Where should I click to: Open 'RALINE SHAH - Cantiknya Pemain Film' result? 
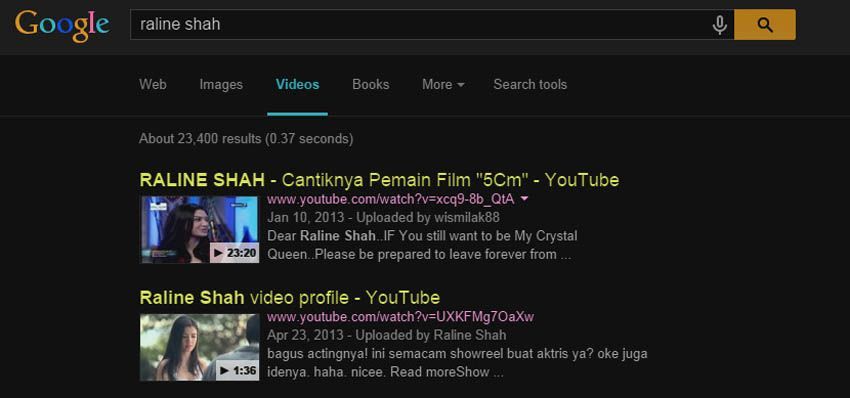pos(379,180)
